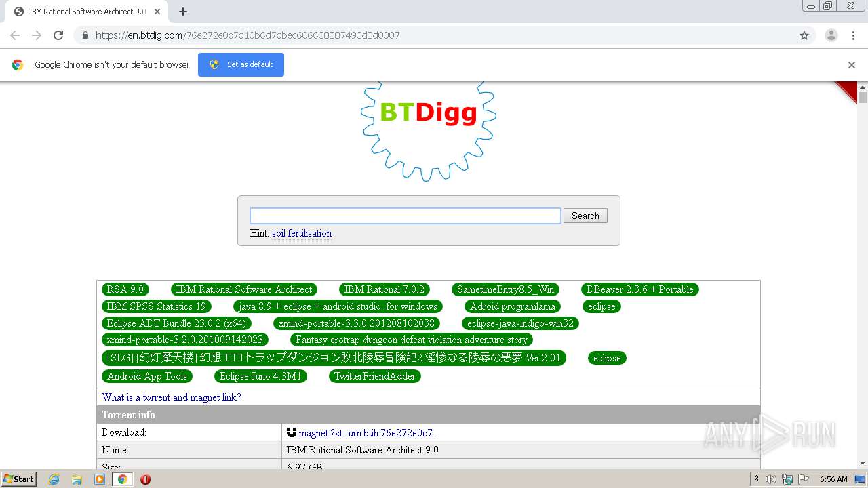
Task: Open the network tray icon
Action: point(787,479)
